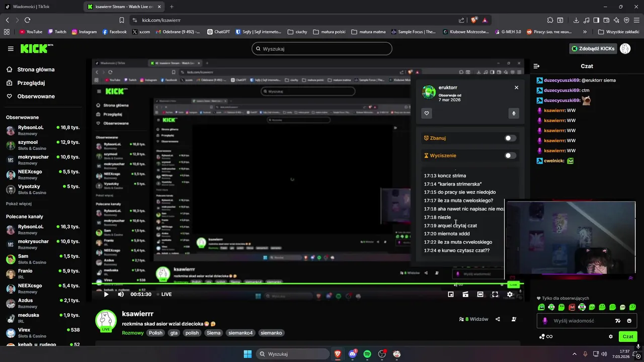Select the red angry emote

[572, 307]
